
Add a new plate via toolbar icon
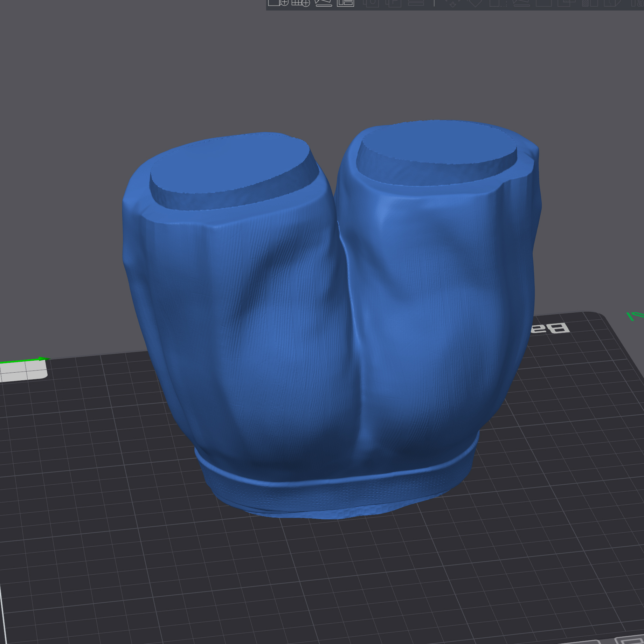[300, 3]
